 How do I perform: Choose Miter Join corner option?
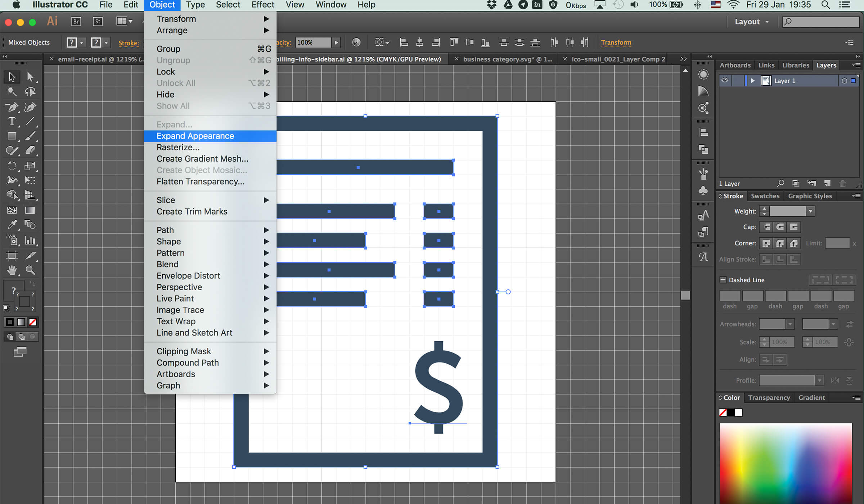[x=766, y=243]
